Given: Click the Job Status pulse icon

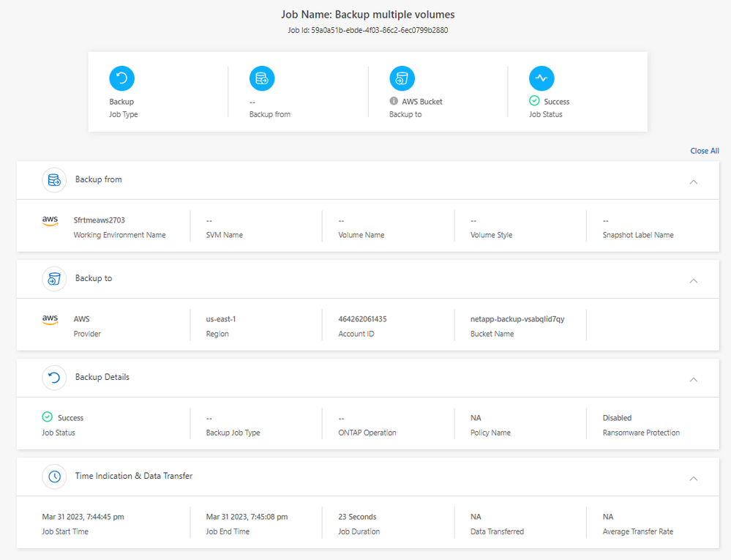Looking at the screenshot, I should click(x=541, y=78).
